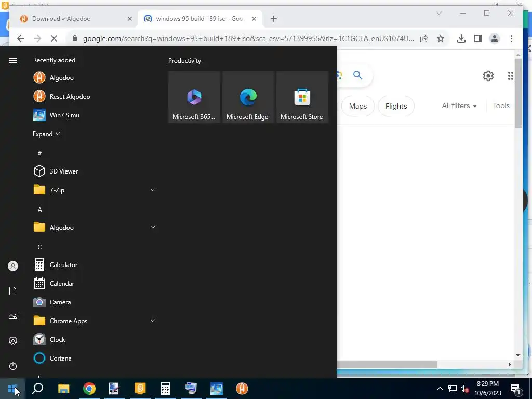Open Chrome profile menu
The image size is (532, 399).
(x=495, y=38)
